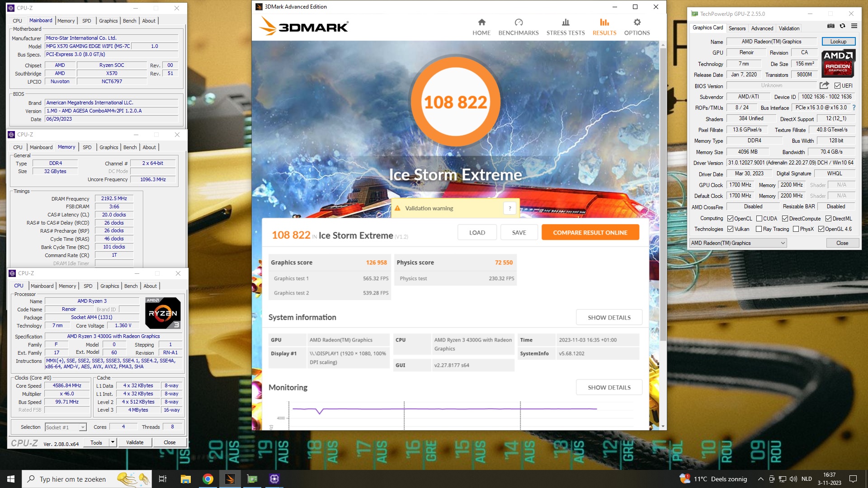Toggle the PhysX checkbox in GPU-Z

[796, 229]
